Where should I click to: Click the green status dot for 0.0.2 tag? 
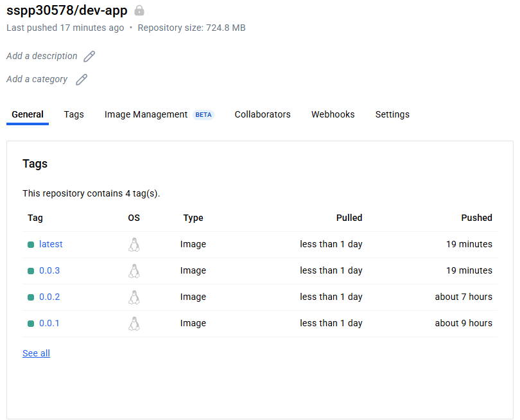click(31, 297)
